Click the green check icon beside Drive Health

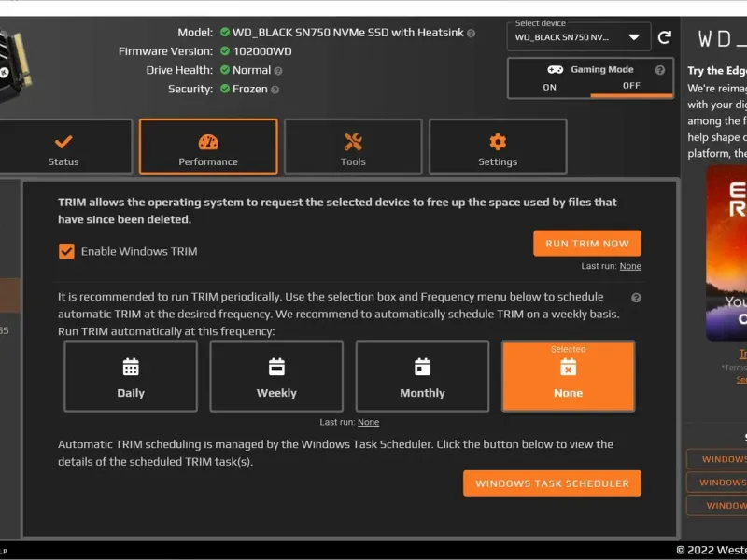click(x=225, y=70)
